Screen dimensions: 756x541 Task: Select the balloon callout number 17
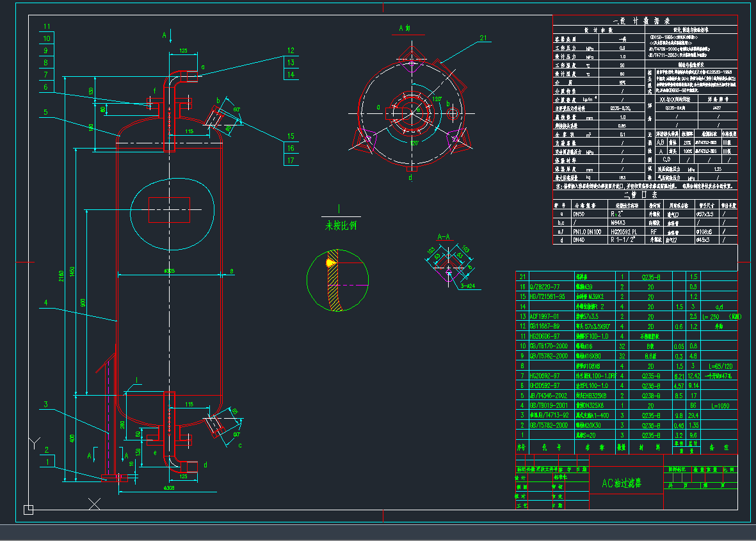point(291,160)
